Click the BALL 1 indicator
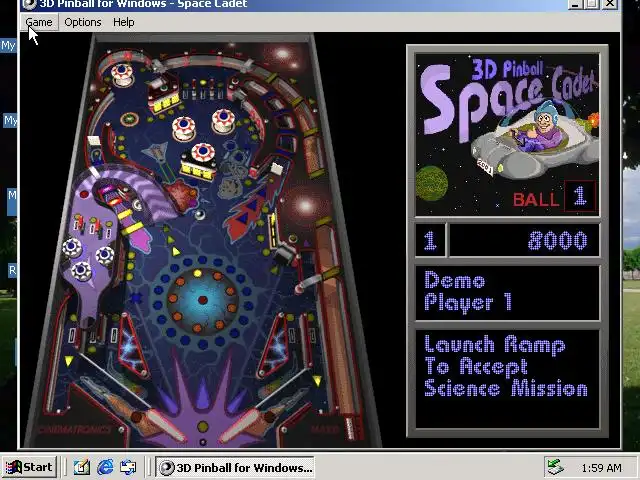This screenshot has height=480, width=640. 553,197
